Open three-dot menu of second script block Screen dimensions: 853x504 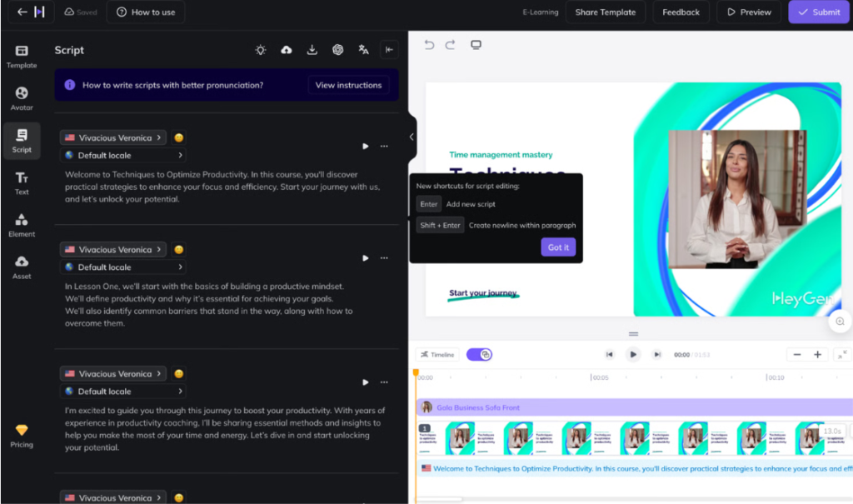(384, 258)
